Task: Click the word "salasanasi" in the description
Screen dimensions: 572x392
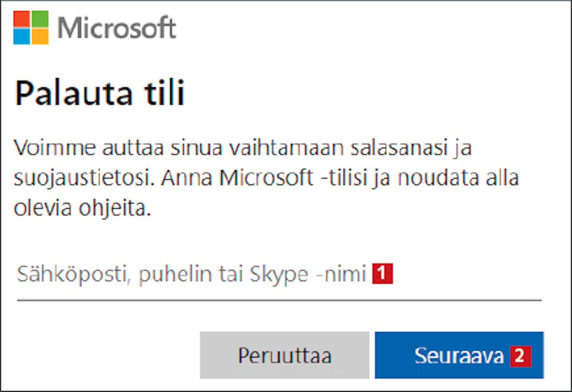Action: [399, 148]
